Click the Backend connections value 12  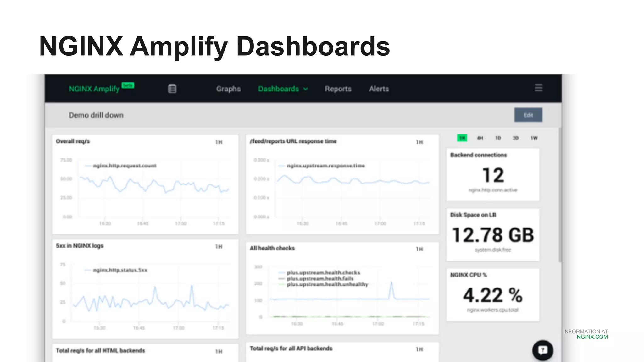(x=493, y=175)
